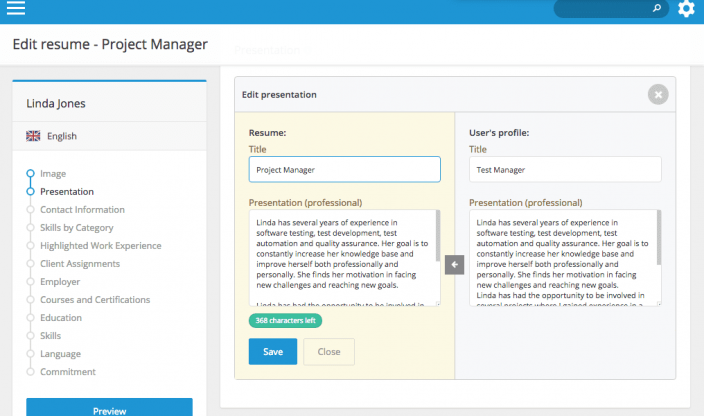Screen dimensions: 704x416
Task: Select the Image step in sidebar
Action: tap(53, 174)
